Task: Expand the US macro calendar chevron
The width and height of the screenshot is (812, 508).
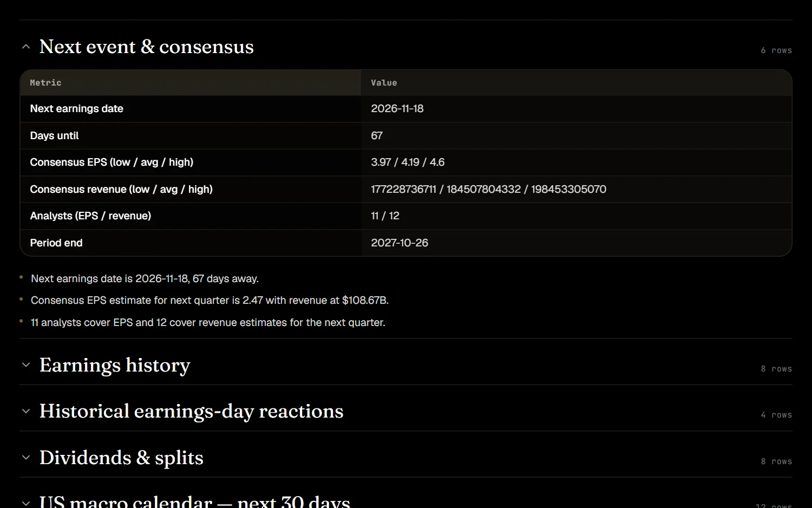Action: click(x=26, y=503)
